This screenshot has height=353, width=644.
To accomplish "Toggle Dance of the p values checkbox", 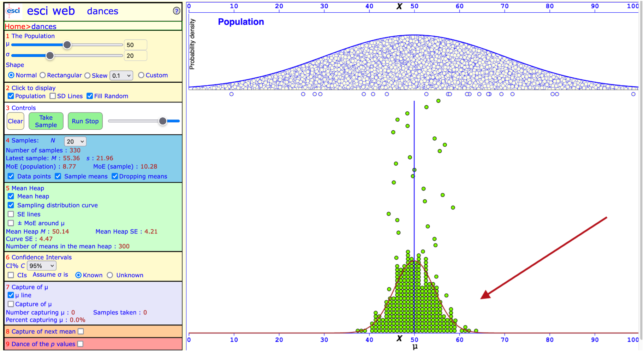I will click(x=80, y=344).
